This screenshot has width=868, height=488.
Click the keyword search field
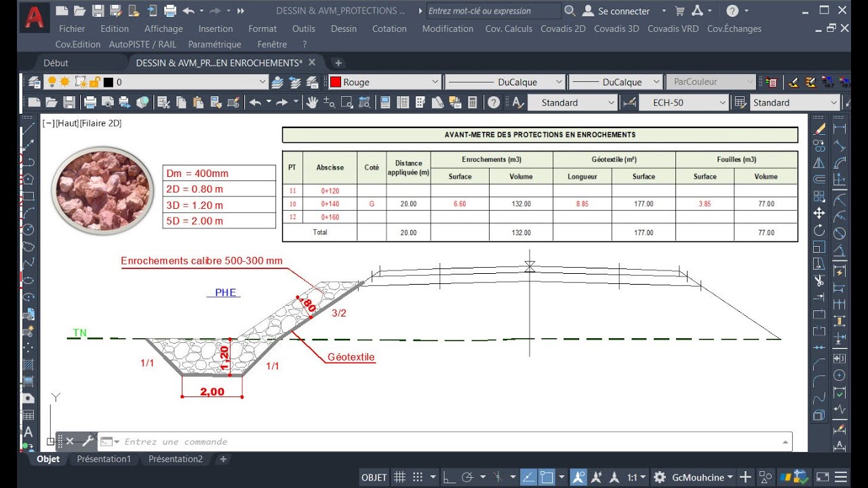pos(494,11)
